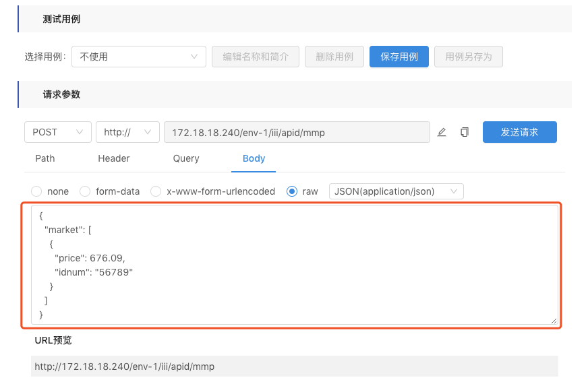Image resolution: width=588 pixels, height=384 pixels.
Task: Click the 用例另存为 button
Action: point(468,57)
